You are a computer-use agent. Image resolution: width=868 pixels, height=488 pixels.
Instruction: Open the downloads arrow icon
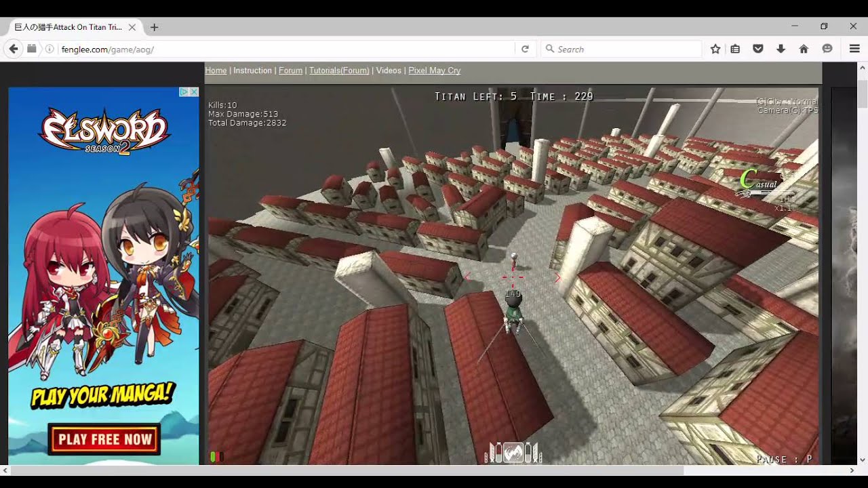pos(781,49)
